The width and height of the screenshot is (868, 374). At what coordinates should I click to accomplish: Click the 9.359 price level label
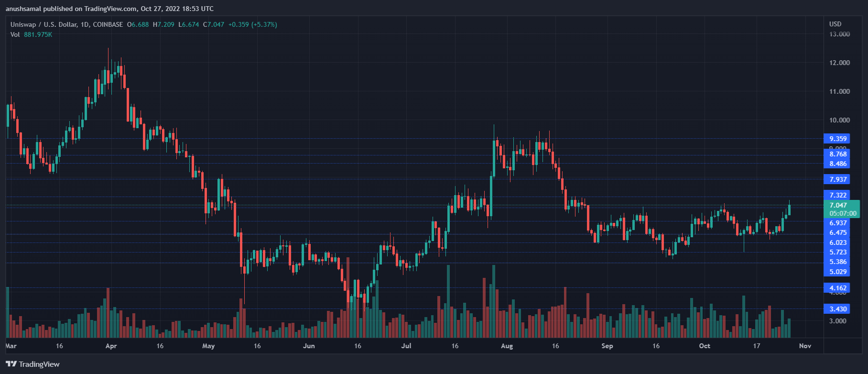point(836,139)
